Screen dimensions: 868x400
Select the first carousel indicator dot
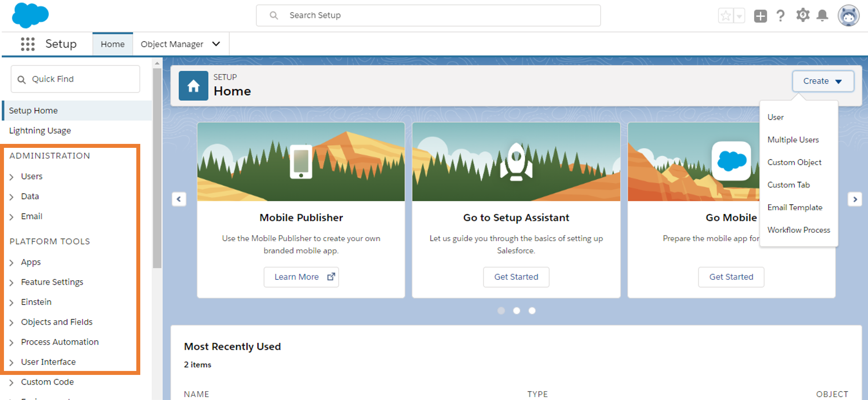pyautogui.click(x=501, y=311)
